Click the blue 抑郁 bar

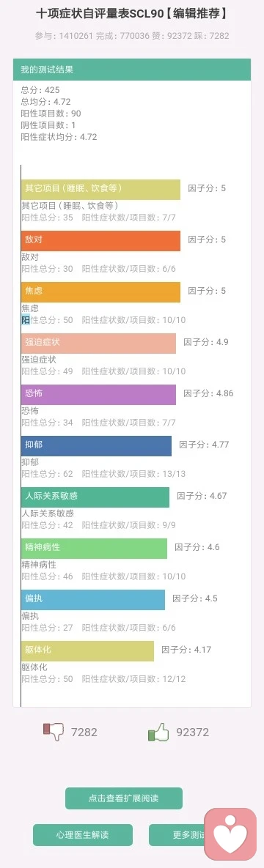[97, 446]
